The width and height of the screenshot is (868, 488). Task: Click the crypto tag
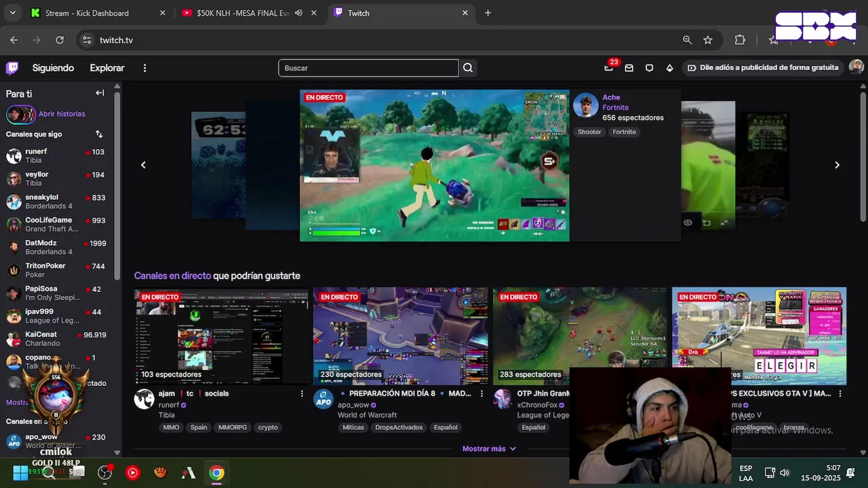pos(268,428)
